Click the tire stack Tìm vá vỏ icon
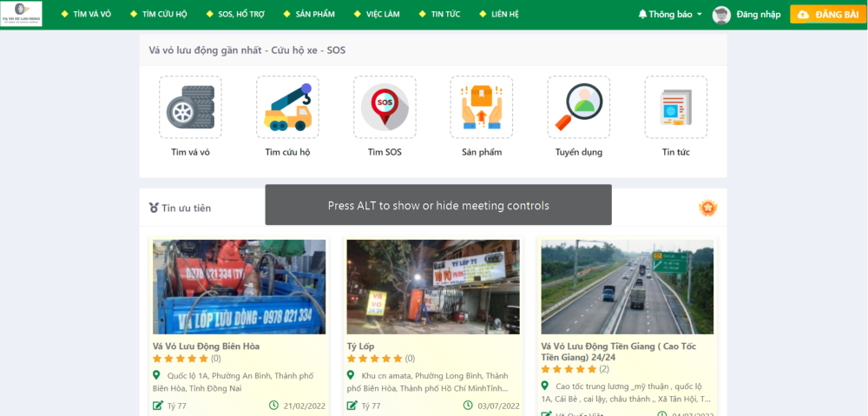This screenshot has width=868, height=416. tap(190, 108)
